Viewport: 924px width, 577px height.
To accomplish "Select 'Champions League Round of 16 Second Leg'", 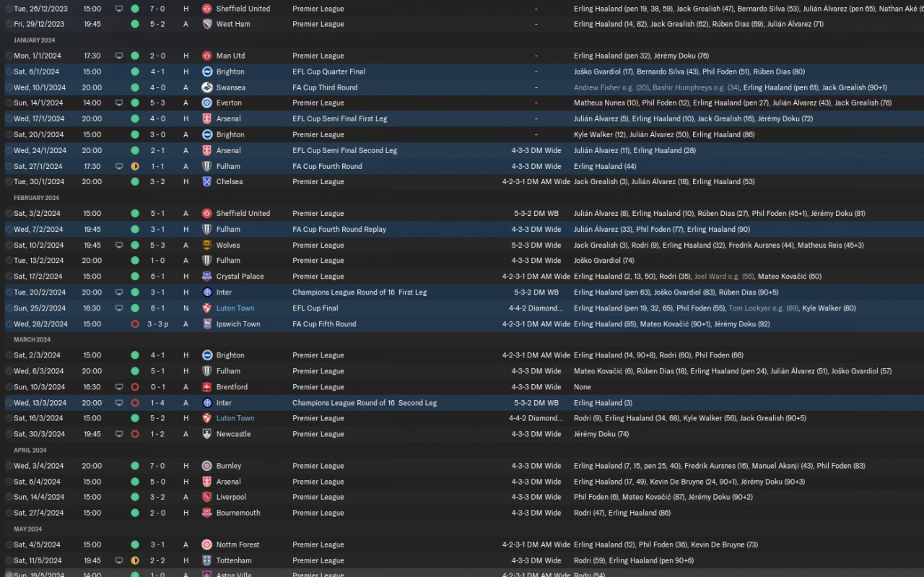I will tap(365, 402).
